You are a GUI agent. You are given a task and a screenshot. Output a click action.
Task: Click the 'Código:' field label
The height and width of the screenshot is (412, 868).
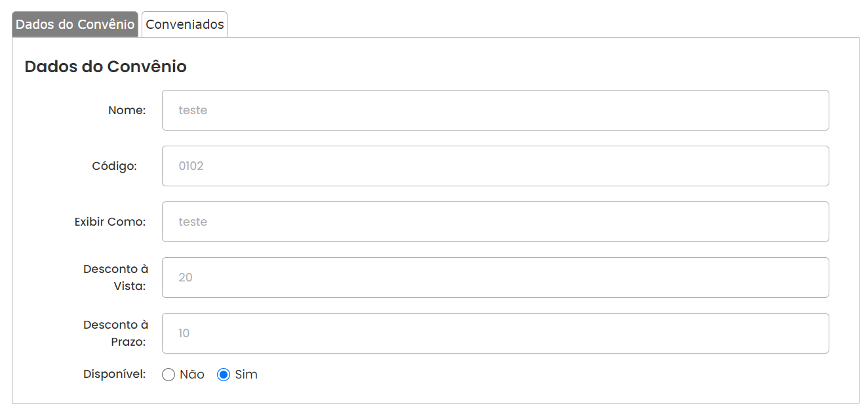pos(115,166)
